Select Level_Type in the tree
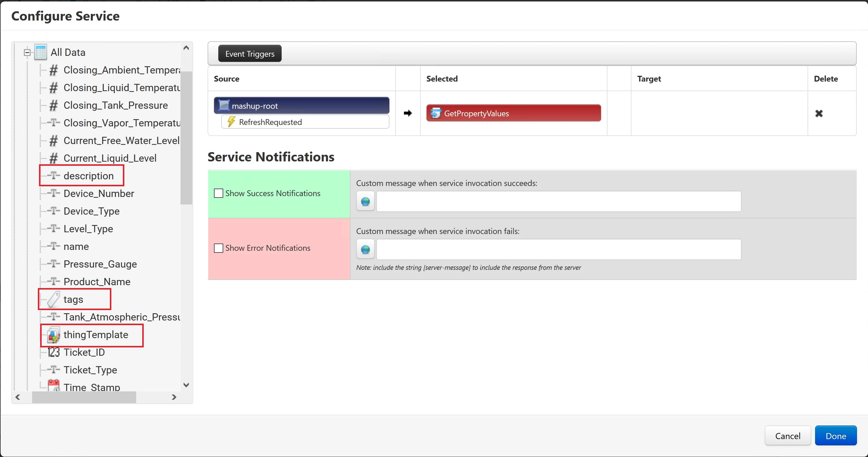The height and width of the screenshot is (457, 868). tap(88, 228)
